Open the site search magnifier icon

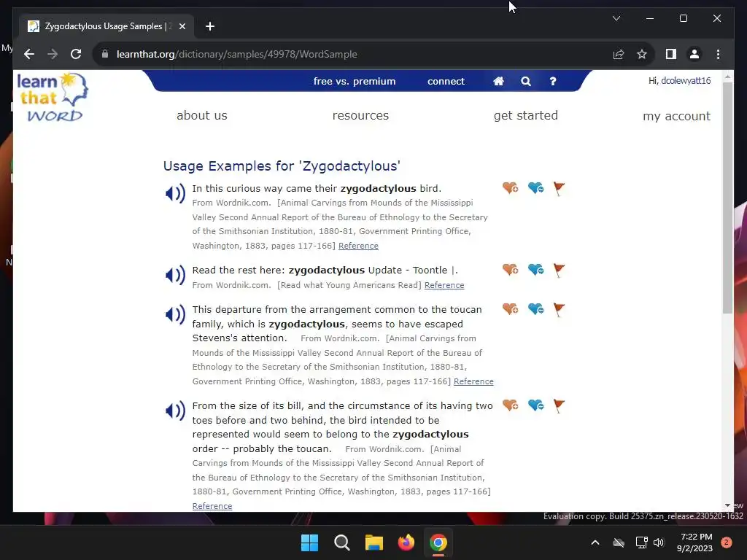click(x=525, y=82)
